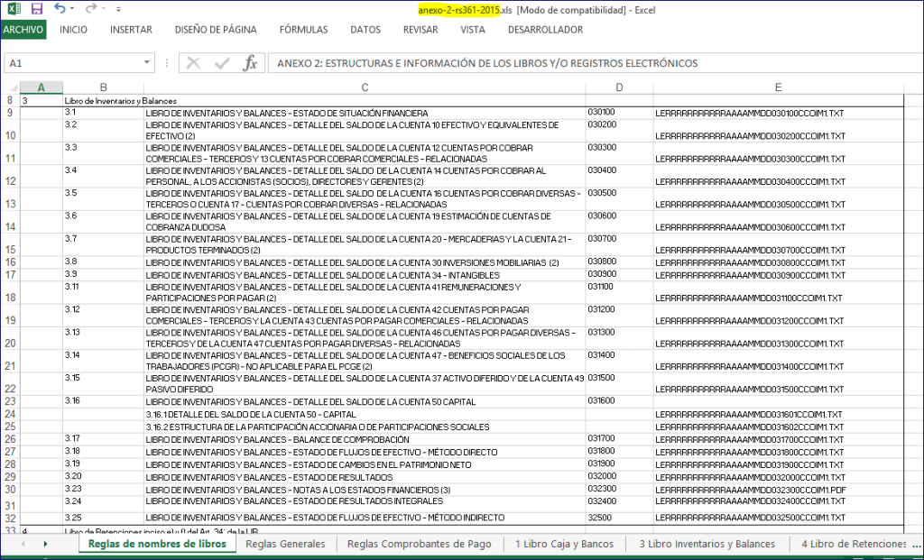
Task: Click the Redo arrow icon
Action: pyautogui.click(x=90, y=8)
